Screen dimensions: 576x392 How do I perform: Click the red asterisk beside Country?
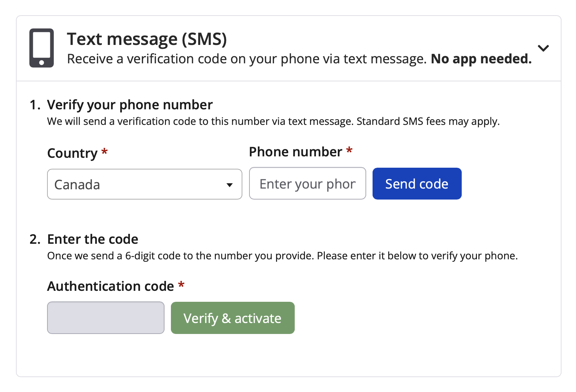(x=104, y=152)
